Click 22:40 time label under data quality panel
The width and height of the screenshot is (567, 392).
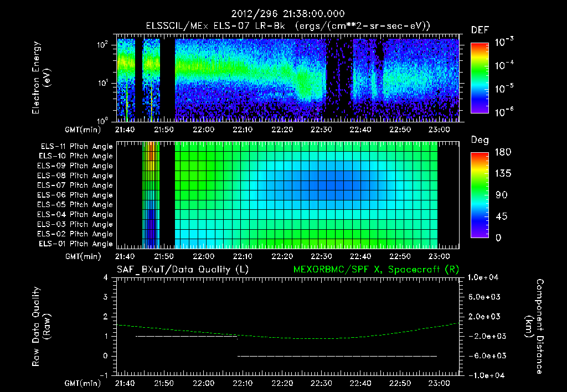tap(360, 383)
